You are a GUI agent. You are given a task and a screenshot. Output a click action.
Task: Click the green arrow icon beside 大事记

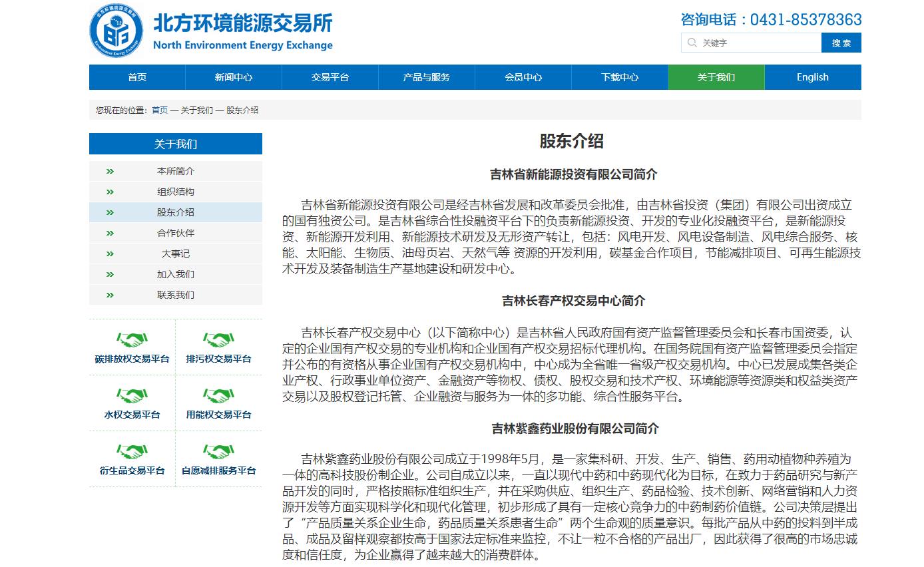point(110,254)
